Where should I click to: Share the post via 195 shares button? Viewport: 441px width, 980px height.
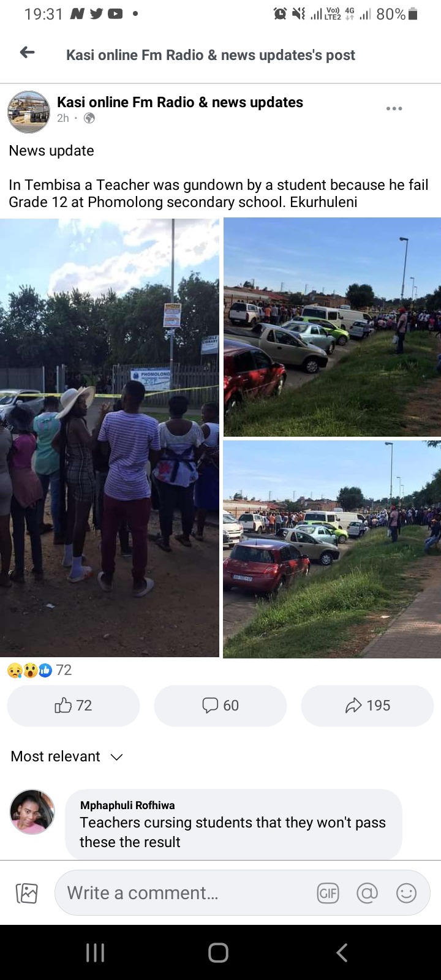pos(367,706)
